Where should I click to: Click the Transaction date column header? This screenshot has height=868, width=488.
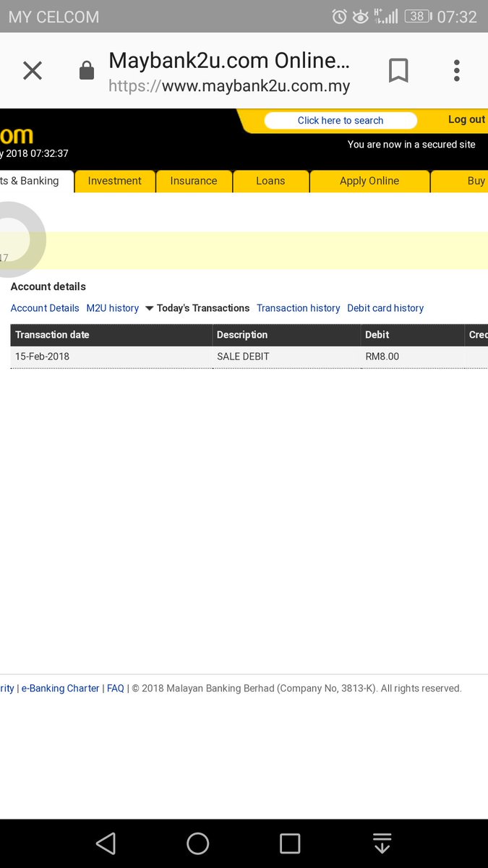(111, 335)
